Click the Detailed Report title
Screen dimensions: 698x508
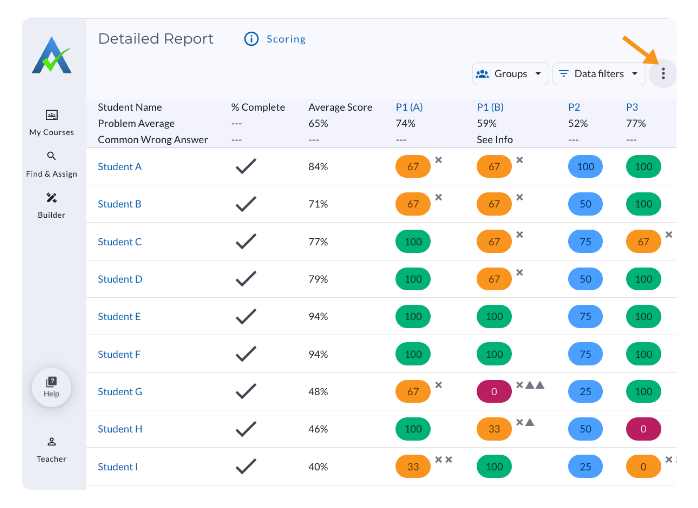tap(155, 39)
